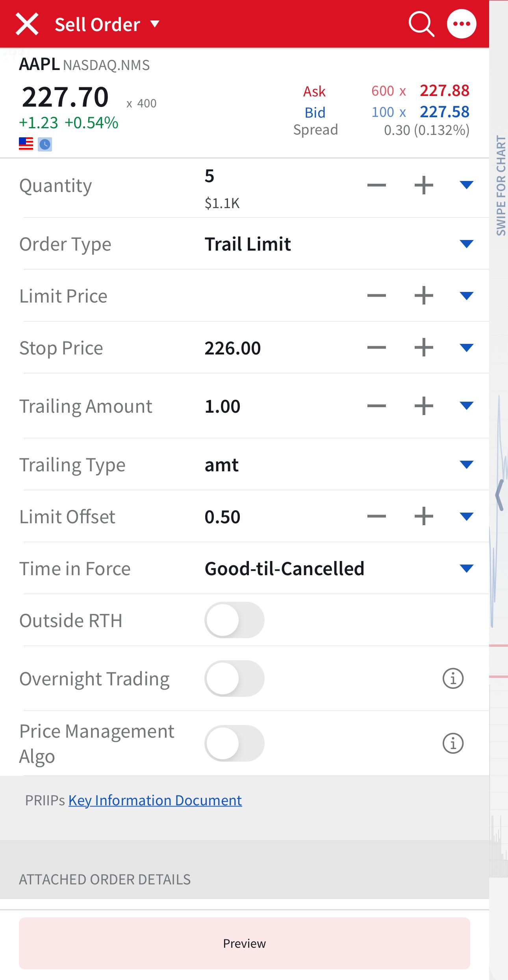Increase Quantity with plus button
This screenshot has width=508, height=980.
click(x=424, y=185)
